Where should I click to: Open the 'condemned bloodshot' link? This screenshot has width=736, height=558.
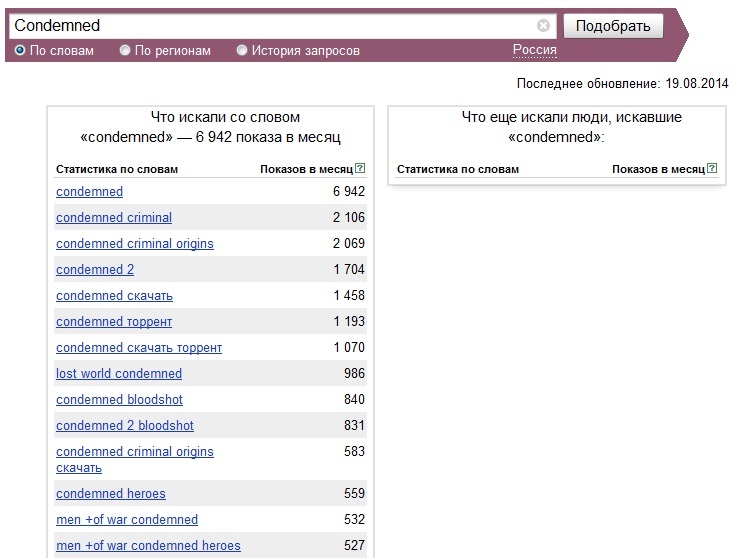(x=119, y=399)
